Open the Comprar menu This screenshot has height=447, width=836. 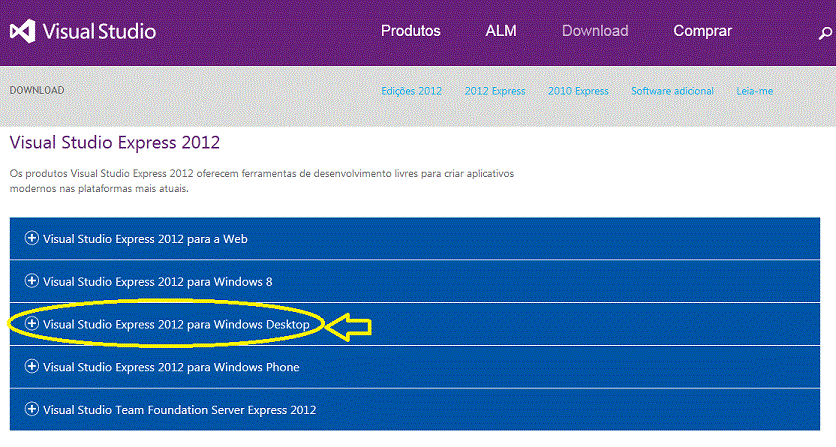click(702, 31)
